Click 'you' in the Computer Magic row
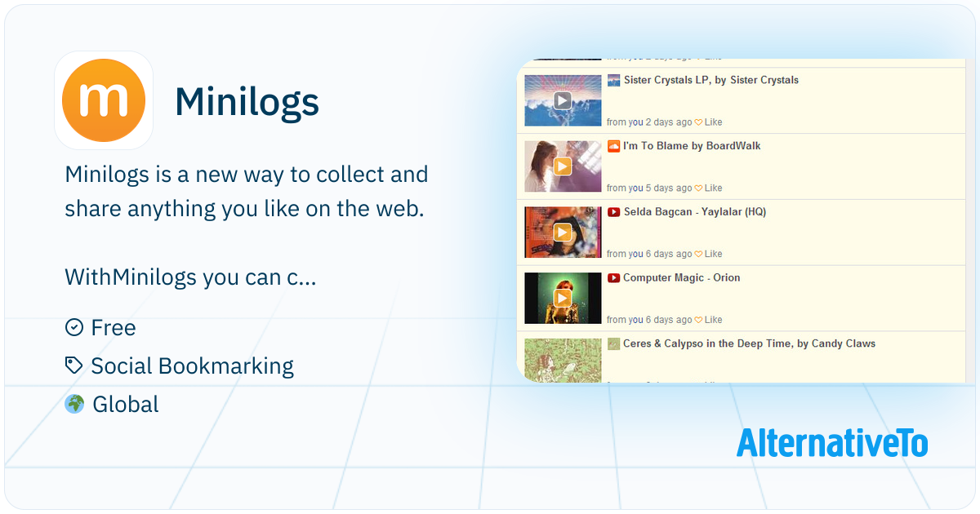Viewport: 980px width, 514px height. (636, 321)
